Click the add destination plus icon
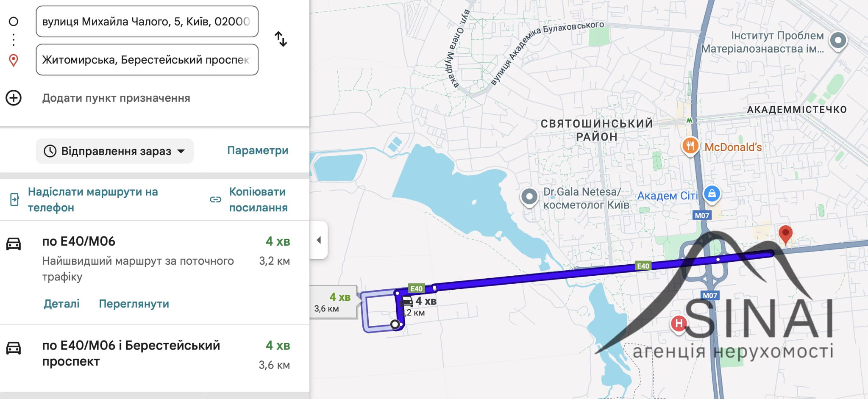Viewport: 868px width, 399px height. (14, 98)
